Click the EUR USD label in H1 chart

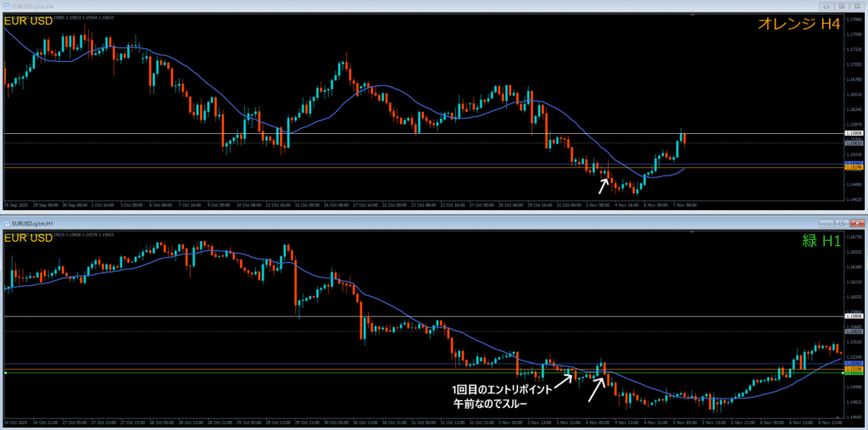coord(28,238)
